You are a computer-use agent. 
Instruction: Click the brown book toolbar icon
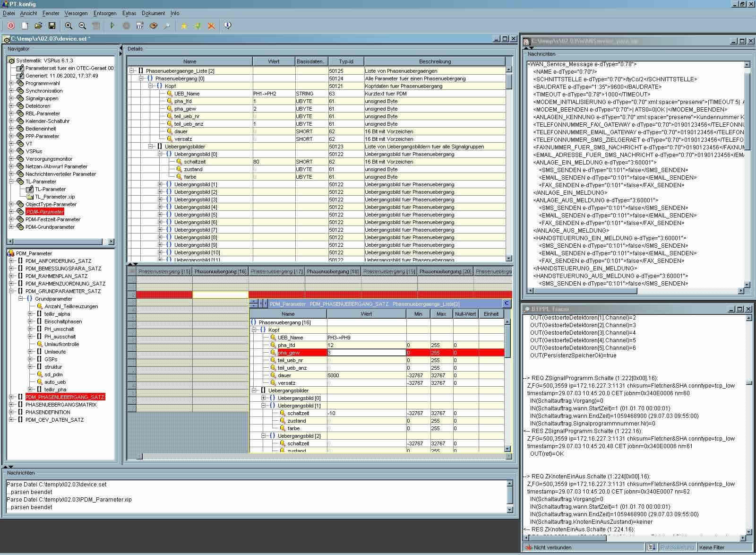tap(153, 26)
